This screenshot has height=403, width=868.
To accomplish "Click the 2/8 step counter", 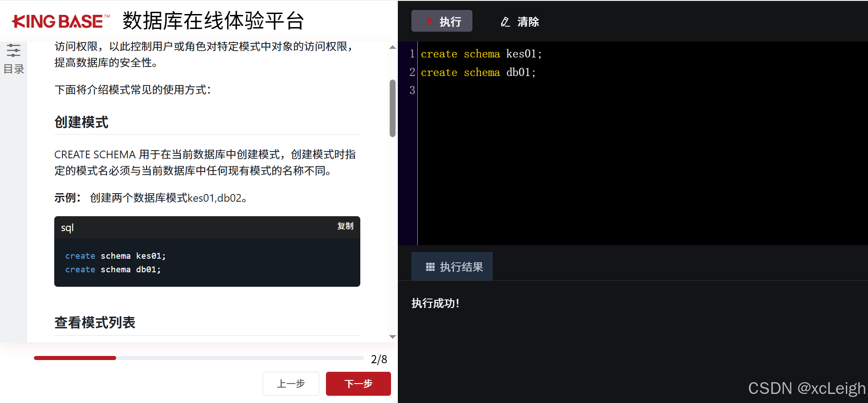I will click(379, 359).
